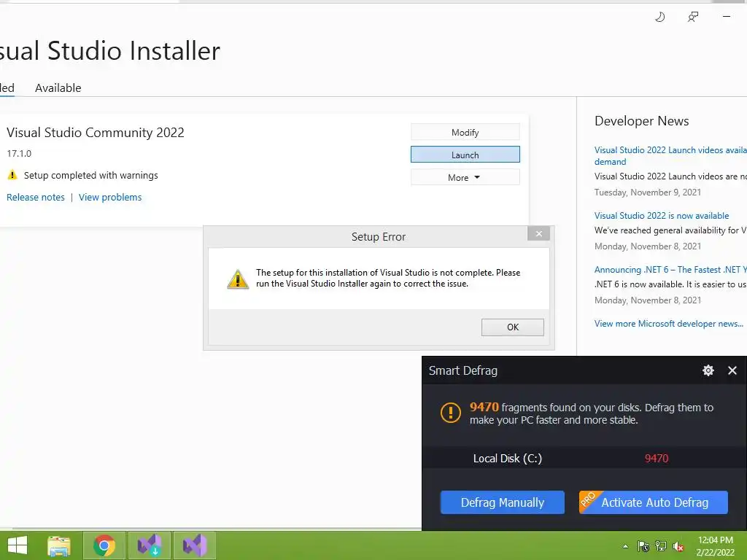
Task: Click Setup completed with warnings text
Action: coord(91,175)
